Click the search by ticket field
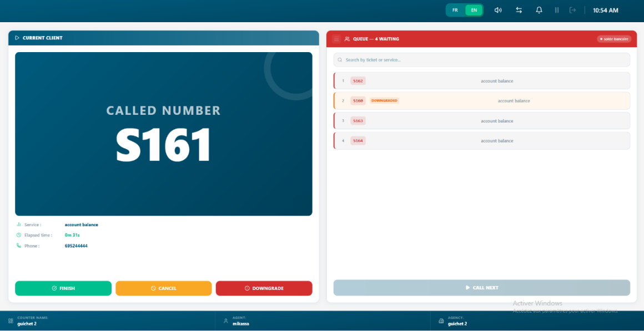The image size is (644, 331). point(482,60)
